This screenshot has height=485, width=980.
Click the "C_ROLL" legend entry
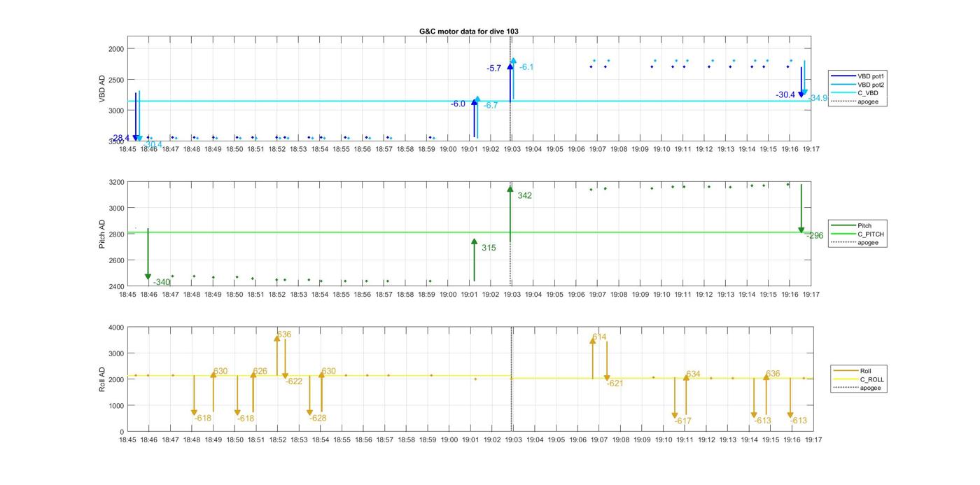(x=859, y=379)
